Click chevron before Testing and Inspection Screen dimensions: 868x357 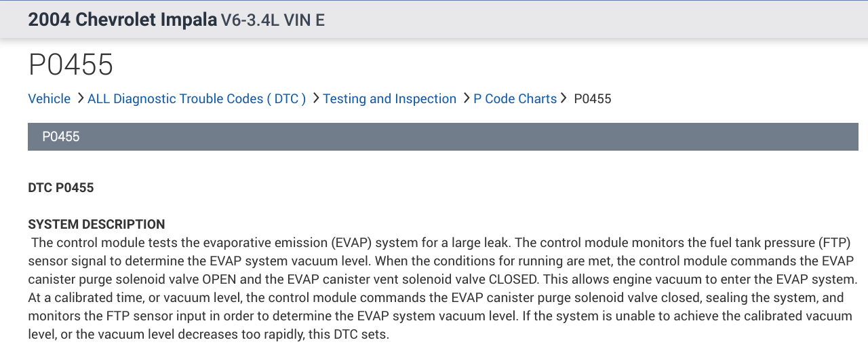315,98
